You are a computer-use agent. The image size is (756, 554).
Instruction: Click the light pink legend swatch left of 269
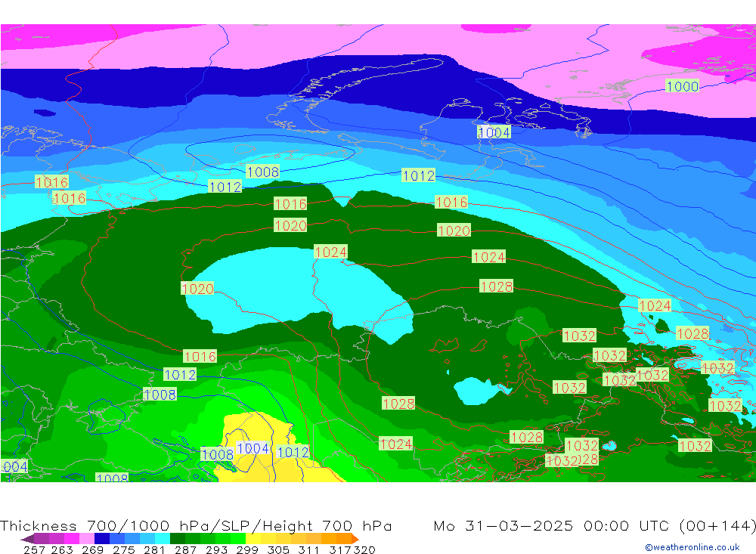coord(87,539)
